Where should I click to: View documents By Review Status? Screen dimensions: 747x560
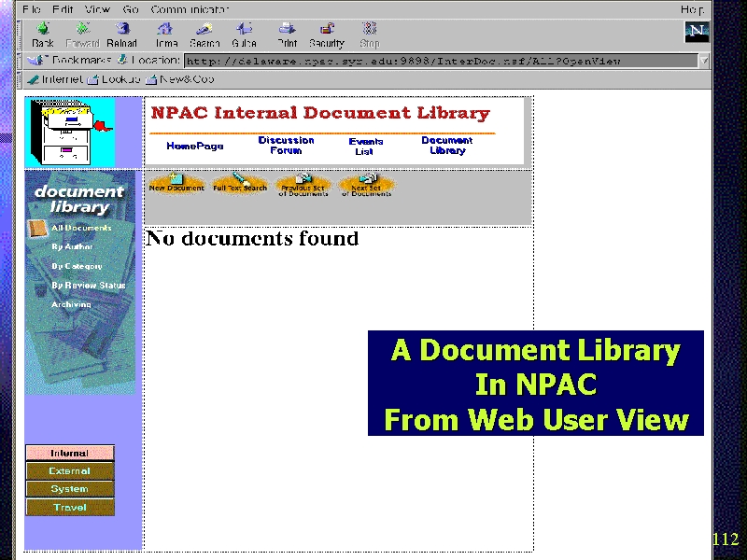coord(88,286)
